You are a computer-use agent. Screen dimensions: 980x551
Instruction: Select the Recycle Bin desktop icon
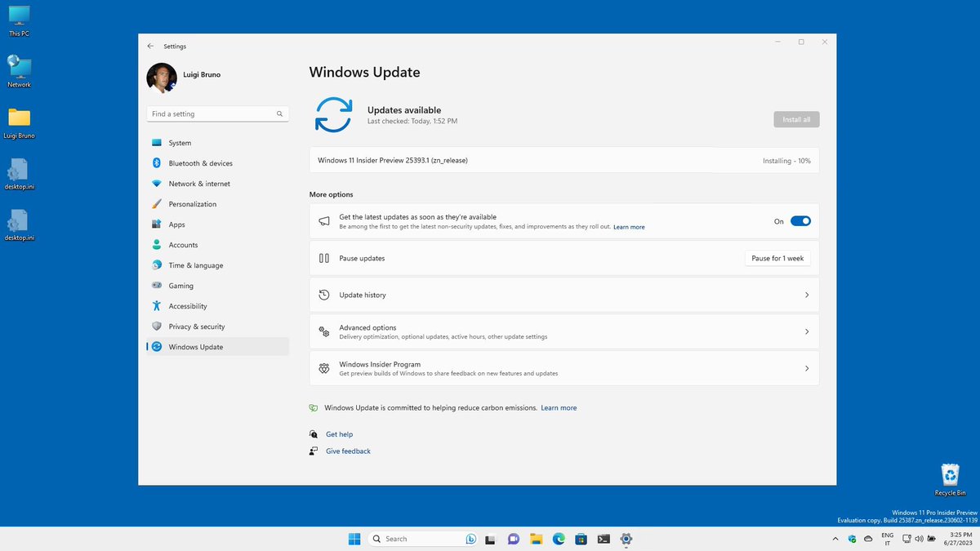pos(951,480)
